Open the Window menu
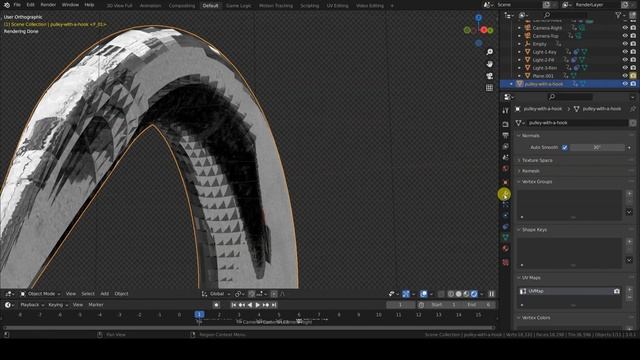The height and width of the screenshot is (360, 640). (70, 5)
